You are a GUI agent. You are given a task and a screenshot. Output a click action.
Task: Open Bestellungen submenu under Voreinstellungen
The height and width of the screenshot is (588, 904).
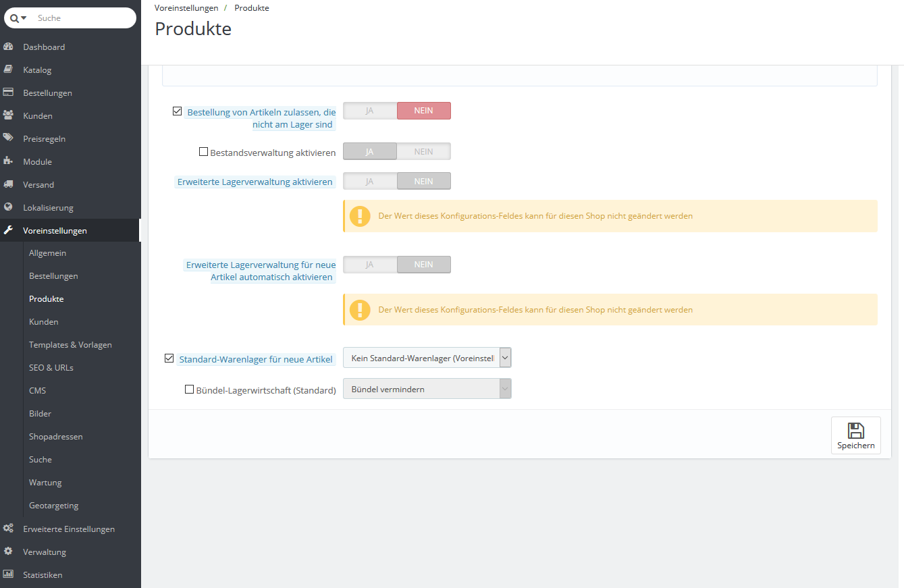53,276
